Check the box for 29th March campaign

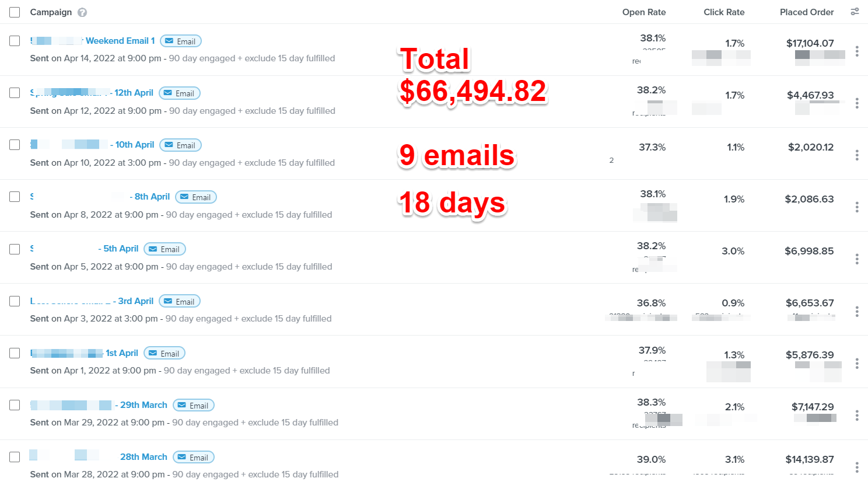[15, 405]
